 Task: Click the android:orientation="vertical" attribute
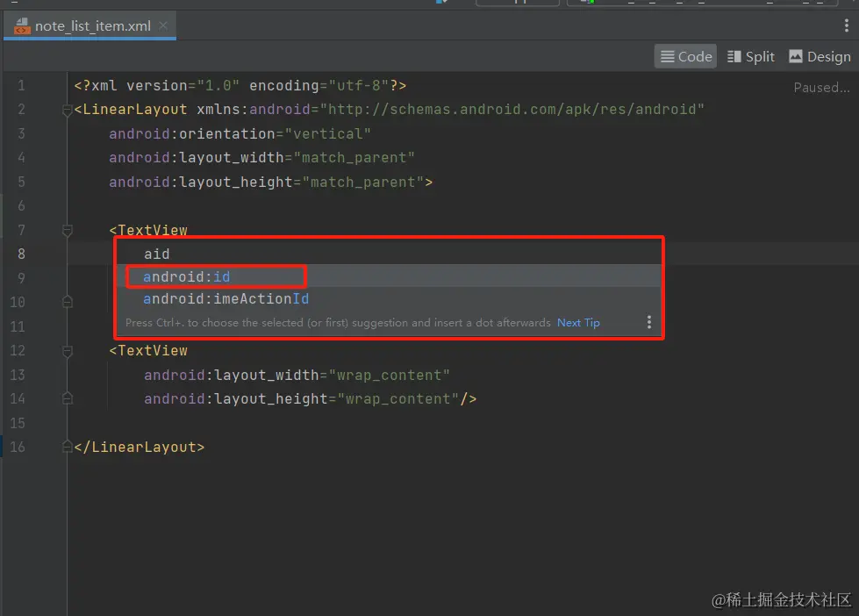tap(240, 133)
